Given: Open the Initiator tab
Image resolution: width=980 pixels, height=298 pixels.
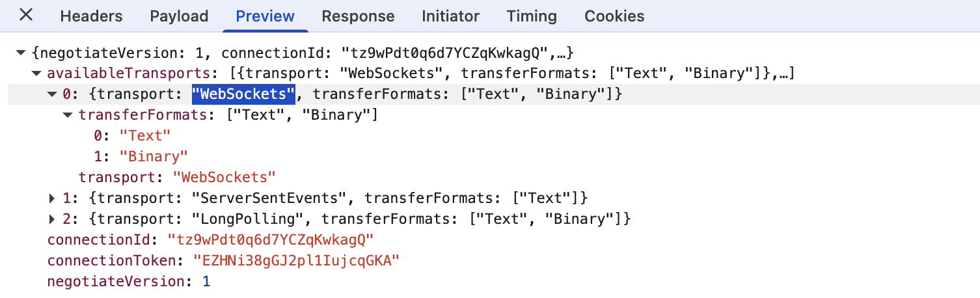Looking at the screenshot, I should click(x=450, y=16).
